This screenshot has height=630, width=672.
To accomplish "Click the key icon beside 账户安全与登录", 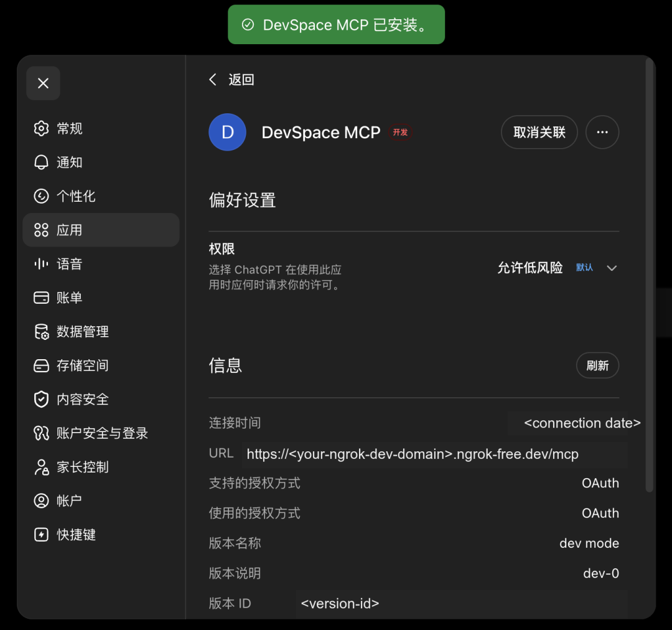I will click(x=41, y=433).
